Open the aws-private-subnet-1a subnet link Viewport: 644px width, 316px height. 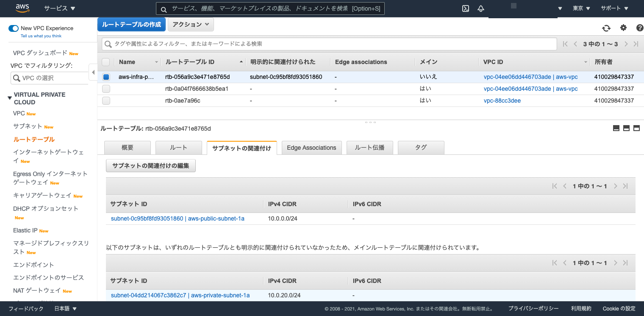click(x=180, y=295)
